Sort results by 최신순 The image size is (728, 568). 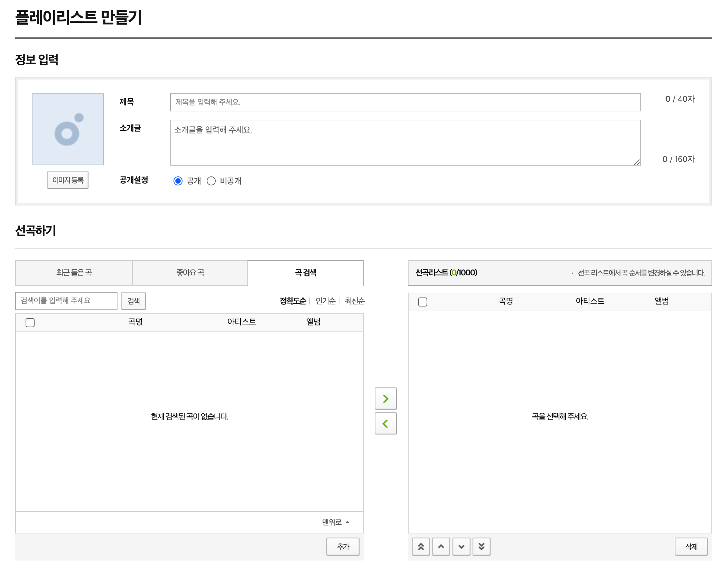354,301
